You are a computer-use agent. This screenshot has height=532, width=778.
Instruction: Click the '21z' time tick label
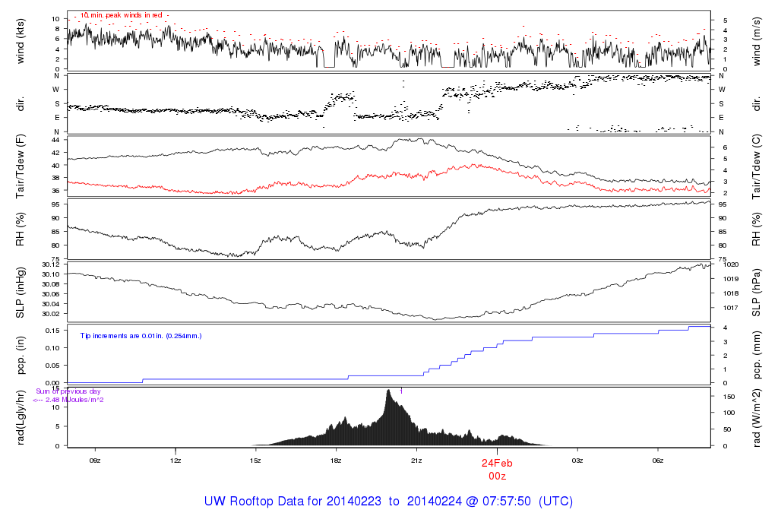[416, 461]
